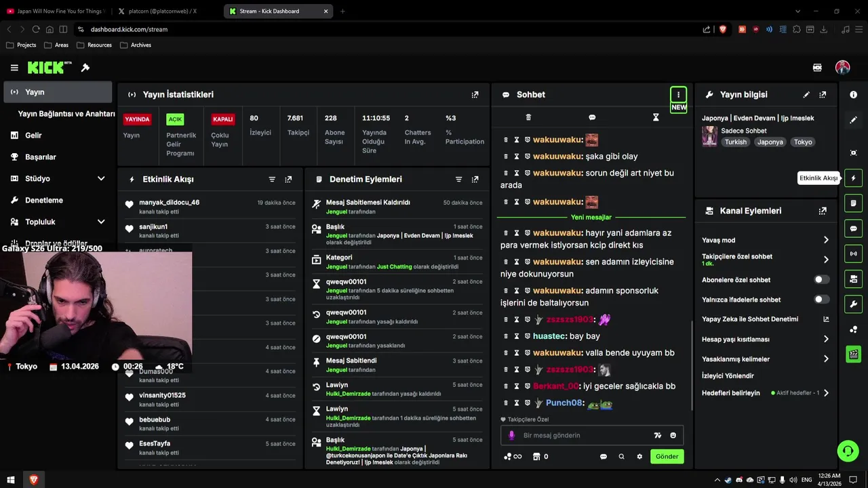Edit stream info with Yayın bilgisi pencil
This screenshot has width=868, height=488.
(806, 95)
